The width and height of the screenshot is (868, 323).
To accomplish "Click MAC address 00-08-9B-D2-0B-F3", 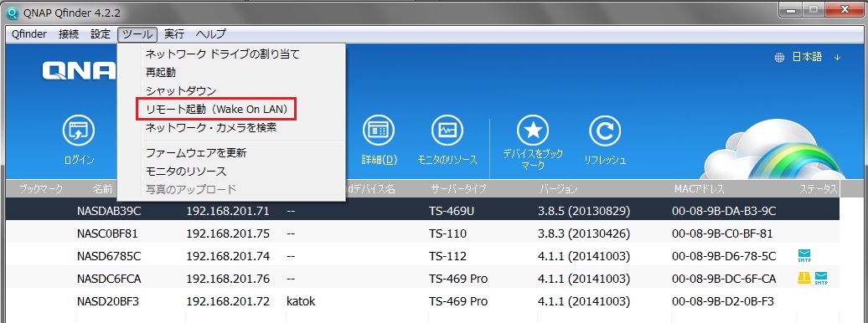I will [722, 301].
